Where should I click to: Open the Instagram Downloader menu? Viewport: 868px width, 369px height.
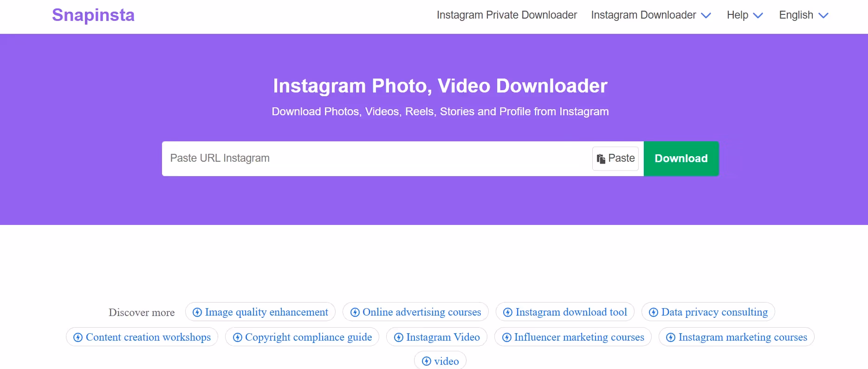click(x=651, y=15)
